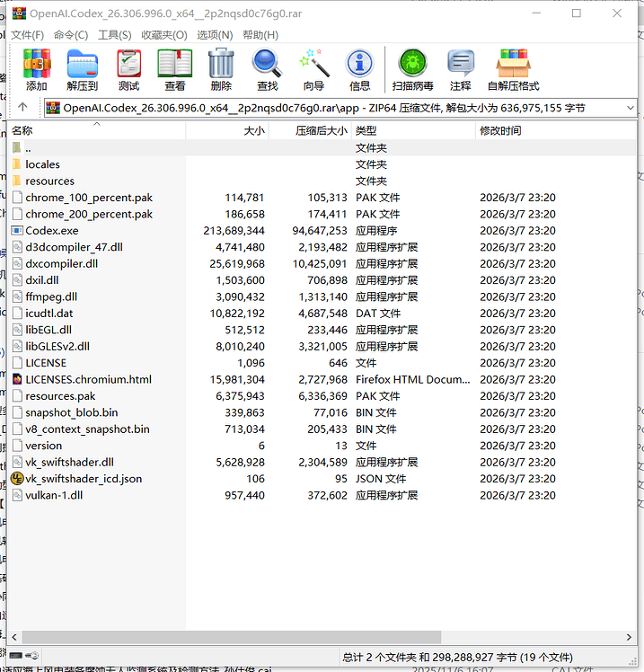The image size is (644, 672).
Task: Sort by 类型 column header
Action: (413, 130)
